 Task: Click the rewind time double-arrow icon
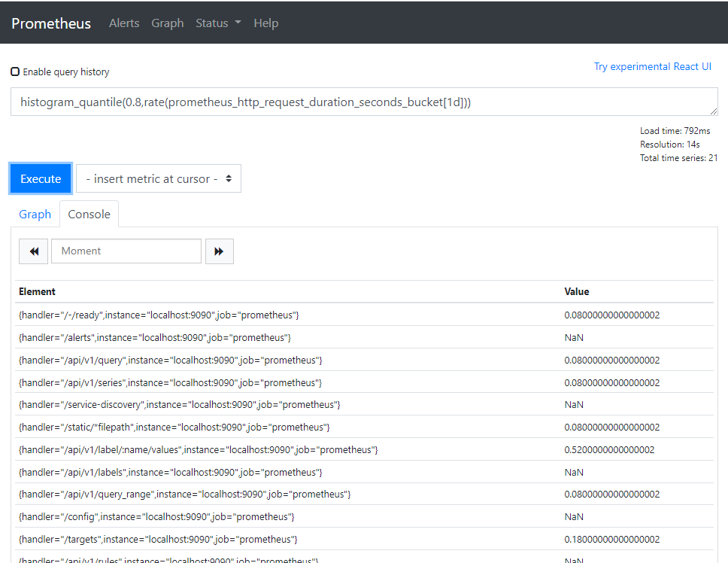pos(33,251)
